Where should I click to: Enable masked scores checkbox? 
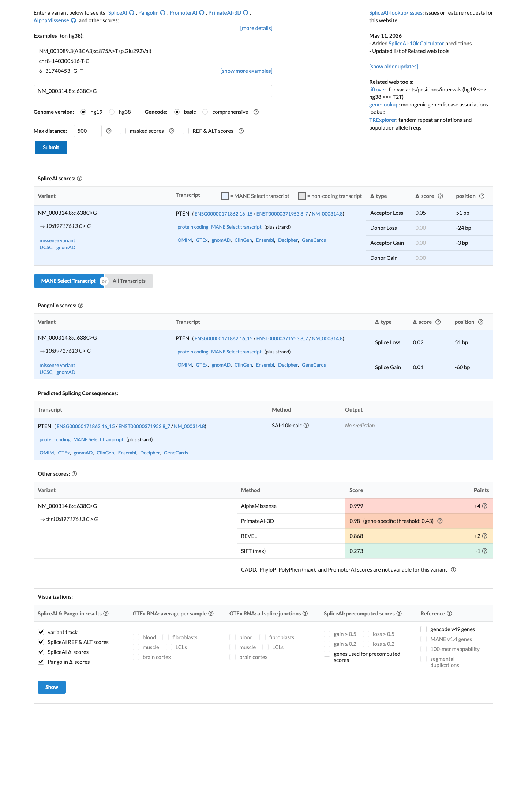pos(123,131)
